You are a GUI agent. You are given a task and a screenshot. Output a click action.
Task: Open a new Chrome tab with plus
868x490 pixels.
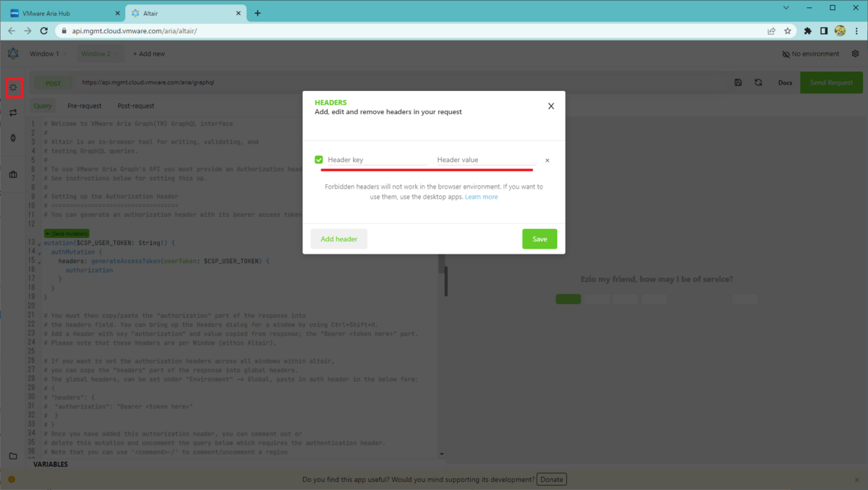[258, 13]
